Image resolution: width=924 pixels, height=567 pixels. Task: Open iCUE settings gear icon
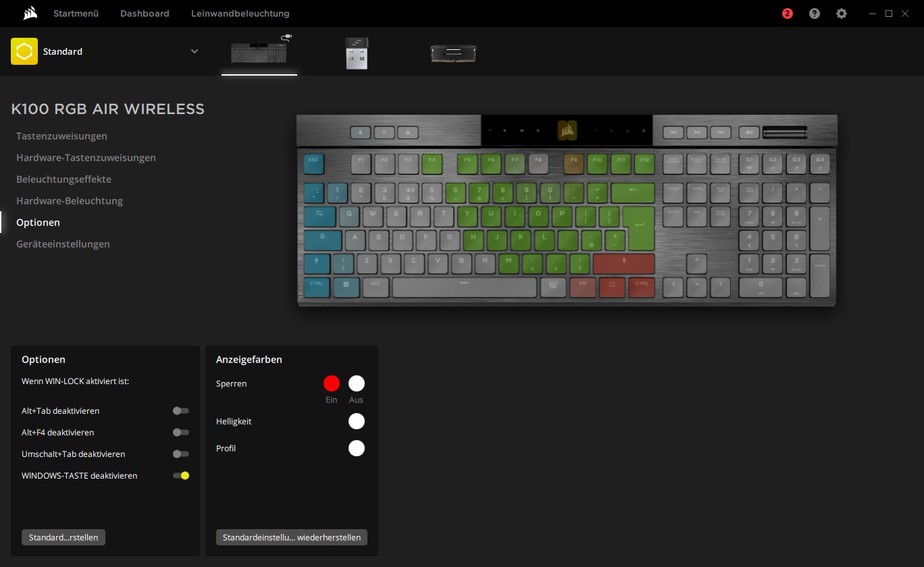pos(842,13)
